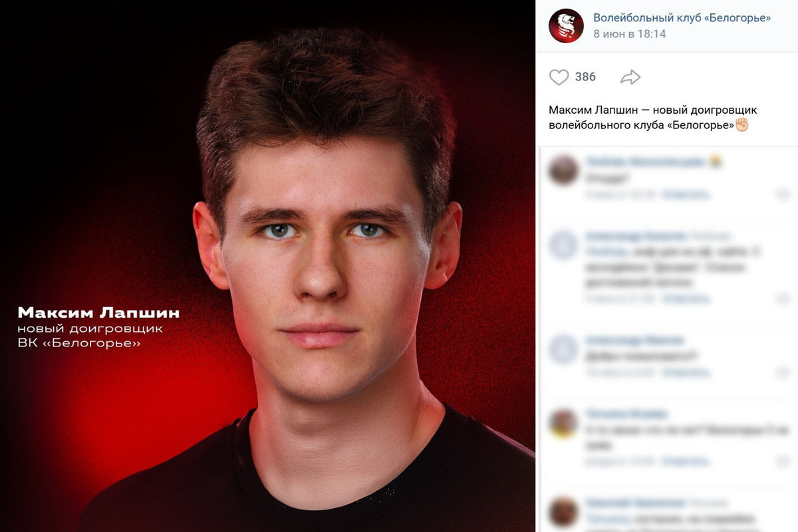
Task: Like the fourth comment
Action: (783, 461)
